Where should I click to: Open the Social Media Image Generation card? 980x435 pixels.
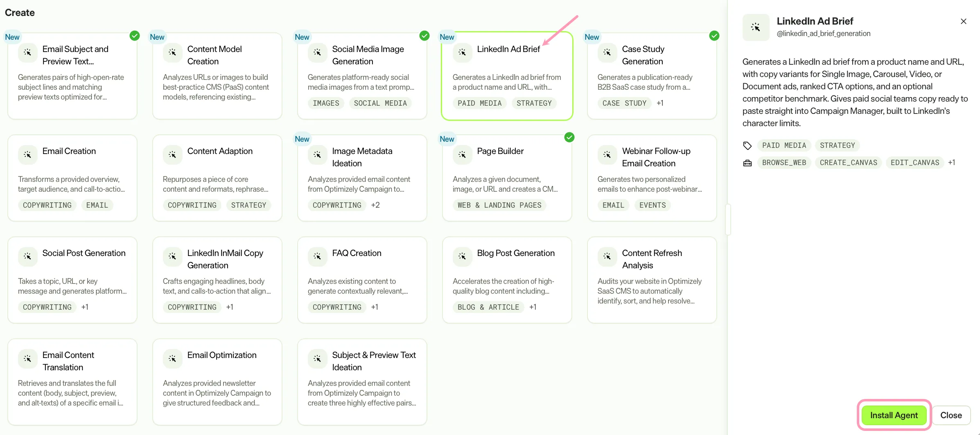click(x=362, y=76)
